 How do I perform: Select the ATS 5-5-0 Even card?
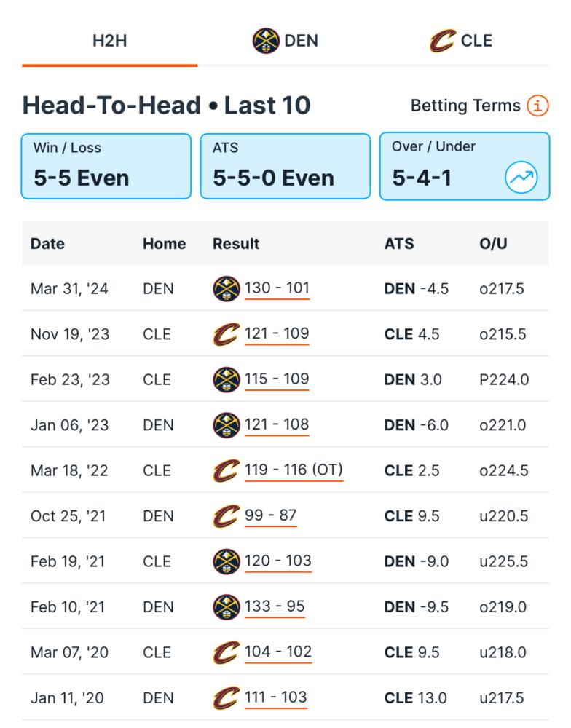pos(285,166)
